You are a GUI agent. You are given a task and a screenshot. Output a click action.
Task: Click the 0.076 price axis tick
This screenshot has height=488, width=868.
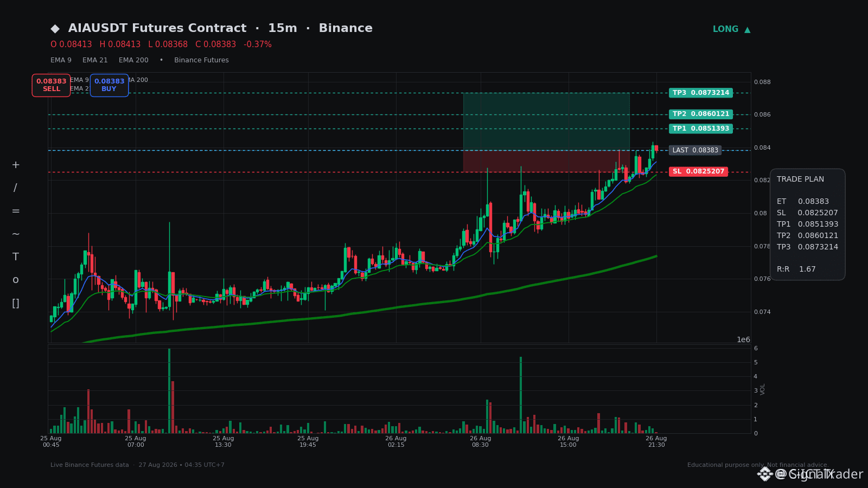[762, 279]
